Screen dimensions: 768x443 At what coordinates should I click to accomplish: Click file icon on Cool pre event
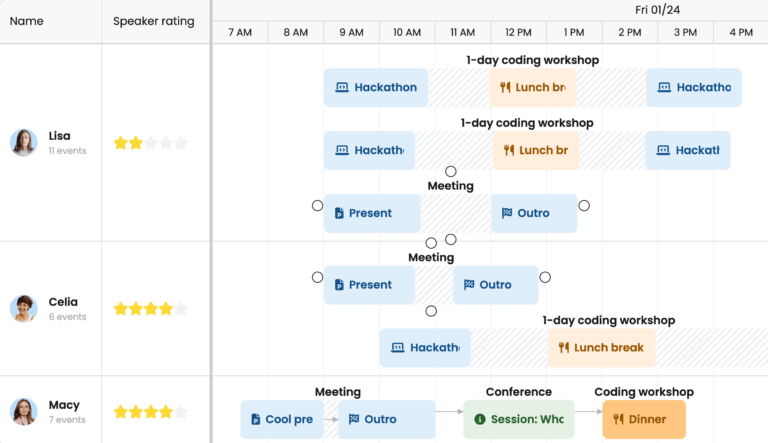[256, 420]
